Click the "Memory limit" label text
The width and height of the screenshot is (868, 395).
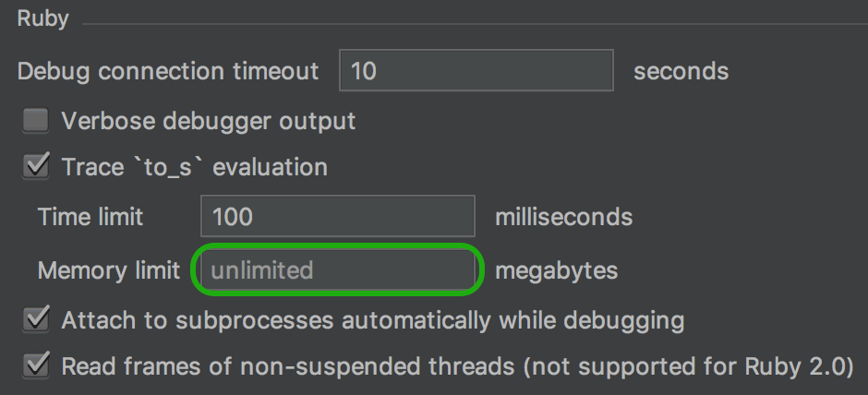coord(109,270)
